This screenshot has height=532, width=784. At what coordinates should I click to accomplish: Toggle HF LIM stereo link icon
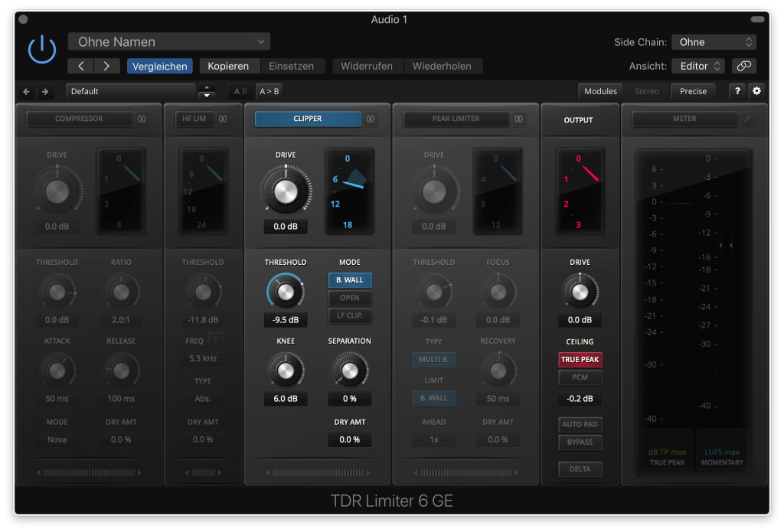[223, 119]
